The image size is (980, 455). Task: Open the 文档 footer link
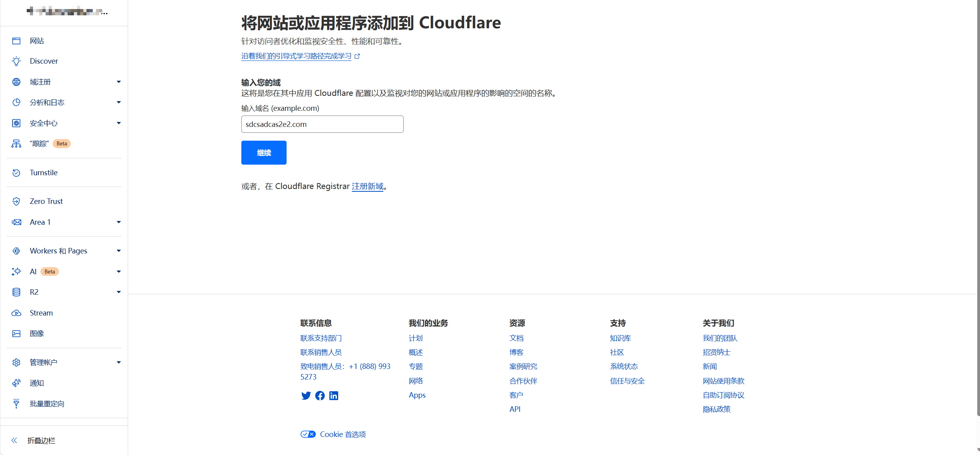(x=517, y=338)
